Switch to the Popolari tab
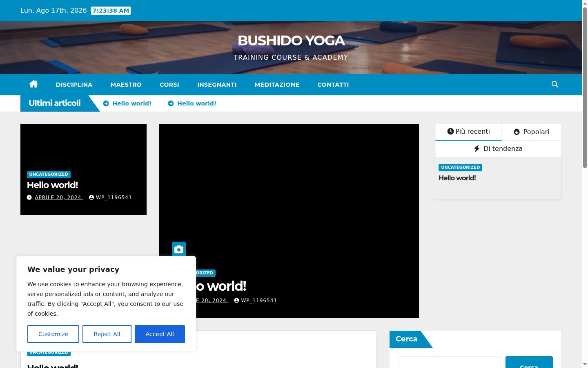588x368 pixels. coord(531,132)
